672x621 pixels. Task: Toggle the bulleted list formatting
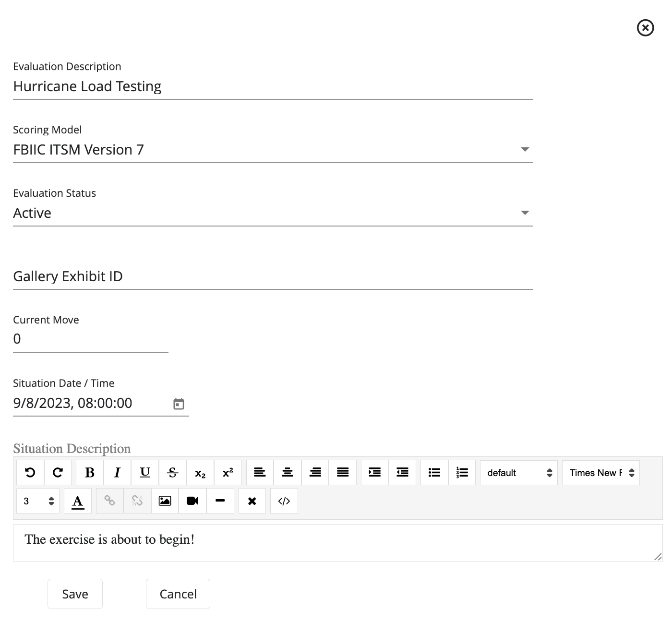(434, 472)
